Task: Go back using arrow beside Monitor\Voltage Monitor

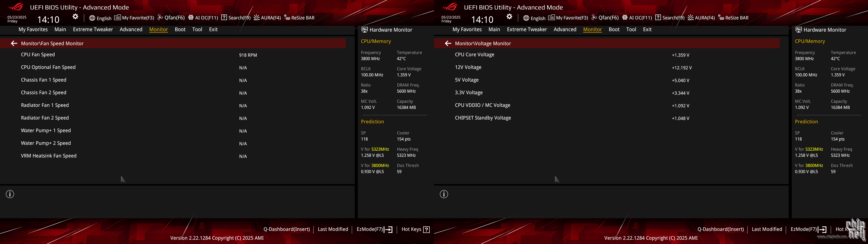Action: click(448, 43)
